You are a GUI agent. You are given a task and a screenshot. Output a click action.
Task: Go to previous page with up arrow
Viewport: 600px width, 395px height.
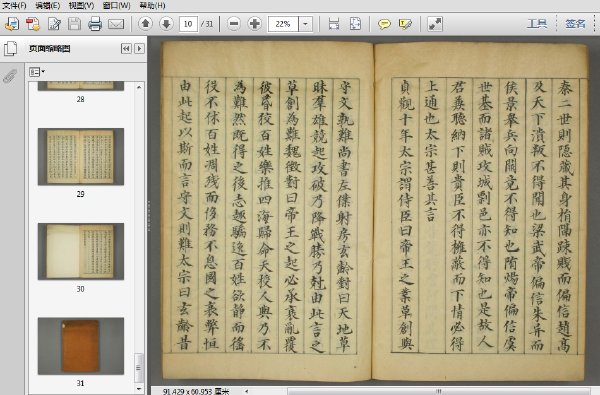145,24
